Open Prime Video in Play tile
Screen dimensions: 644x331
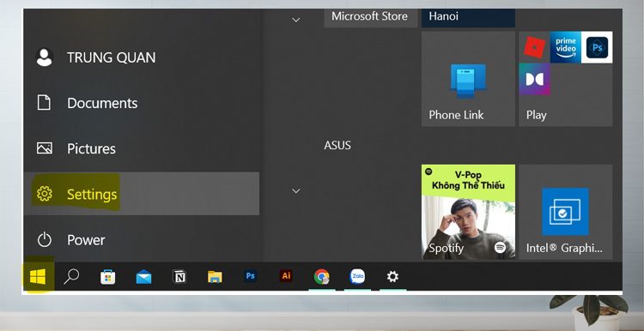pos(566,47)
